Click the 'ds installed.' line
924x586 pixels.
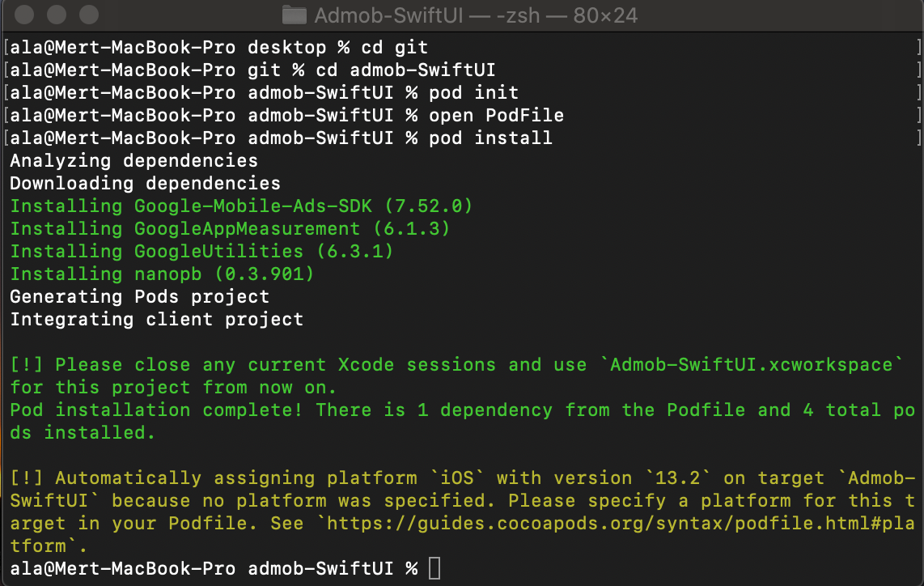coord(83,433)
